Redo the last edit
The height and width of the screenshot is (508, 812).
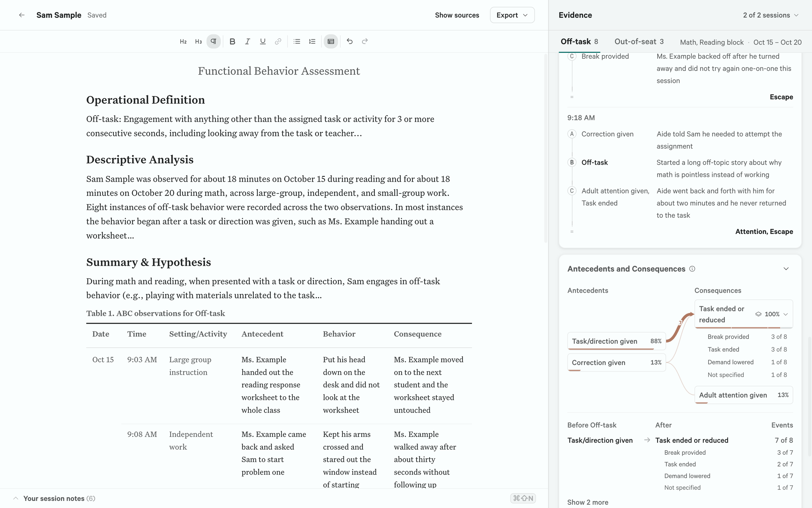click(365, 41)
